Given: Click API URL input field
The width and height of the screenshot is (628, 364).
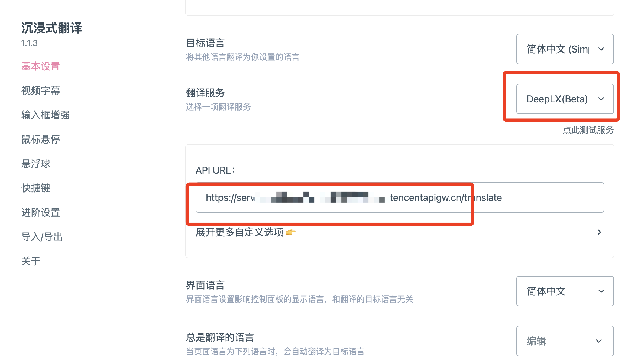Looking at the screenshot, I should 399,198.
